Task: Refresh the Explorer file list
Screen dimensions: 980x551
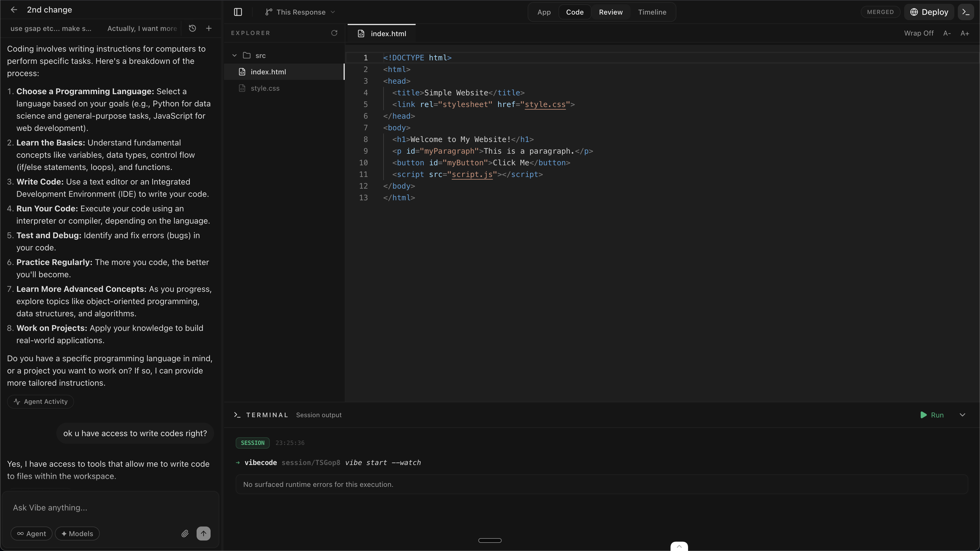Action: [334, 33]
